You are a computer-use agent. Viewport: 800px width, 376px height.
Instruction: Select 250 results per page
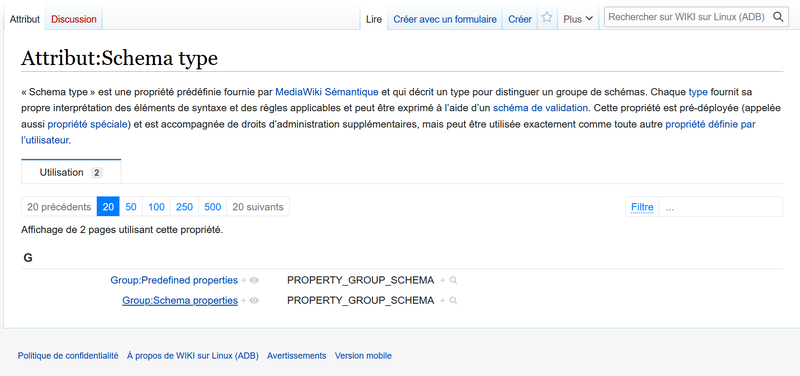(x=185, y=207)
